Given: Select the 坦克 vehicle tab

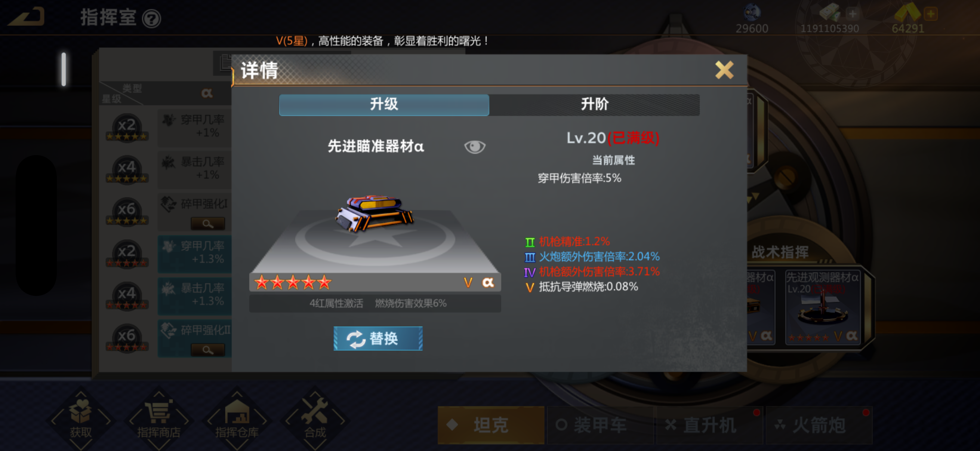Looking at the screenshot, I should click(491, 425).
